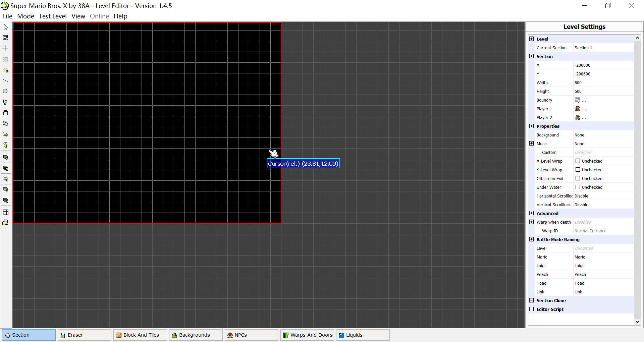Change Horizontal Scrolllock value Disable
The height and width of the screenshot is (342, 644).
click(604, 196)
